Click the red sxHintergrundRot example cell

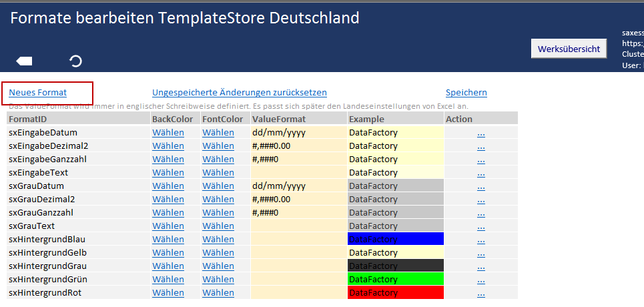tap(396, 292)
